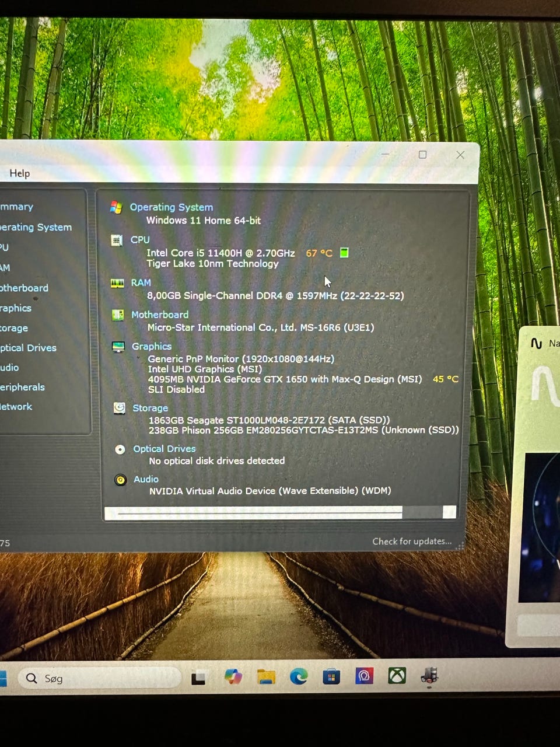Image resolution: width=560 pixels, height=747 pixels.
Task: Click the CPU temperature 67 °C value
Action: pos(319,253)
